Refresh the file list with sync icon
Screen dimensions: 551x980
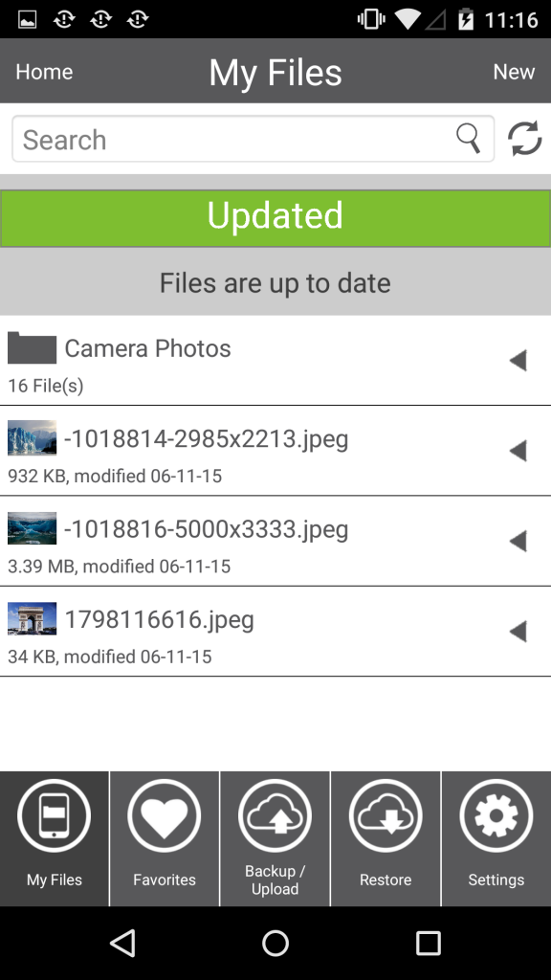point(525,139)
